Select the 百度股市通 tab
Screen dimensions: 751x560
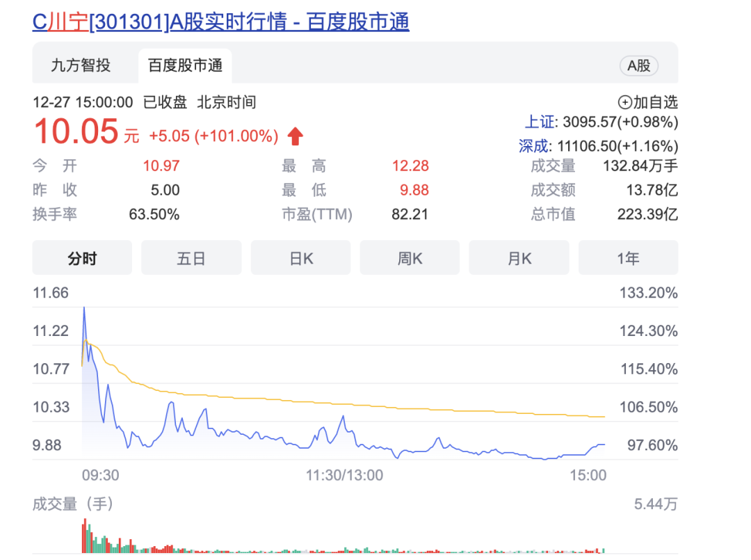tap(186, 65)
